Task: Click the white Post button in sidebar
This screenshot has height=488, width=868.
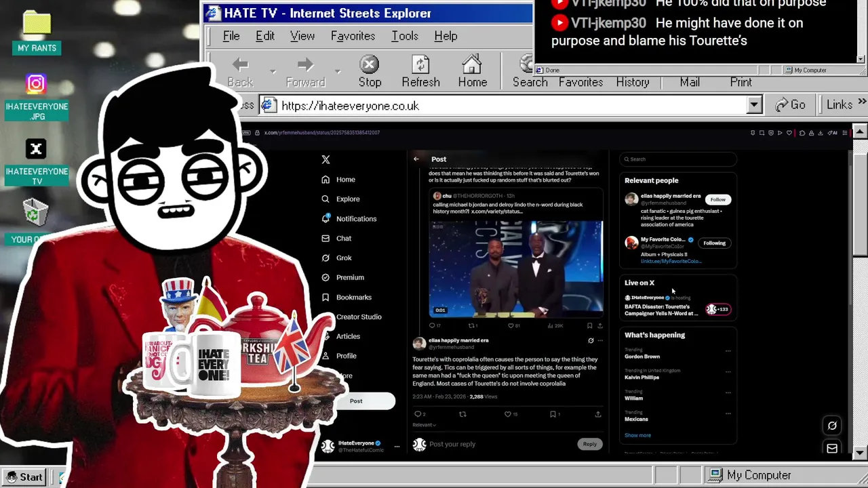Action: [356, 401]
